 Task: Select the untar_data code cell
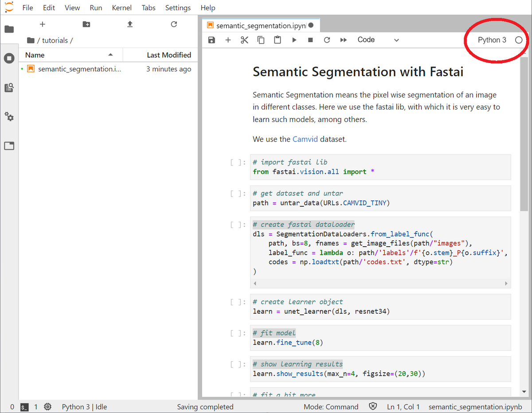click(380, 198)
